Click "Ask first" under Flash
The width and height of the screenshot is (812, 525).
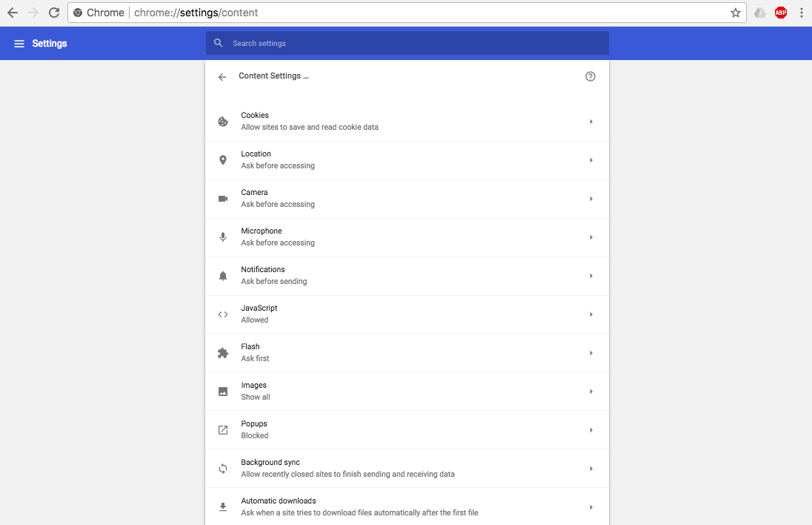(256, 358)
